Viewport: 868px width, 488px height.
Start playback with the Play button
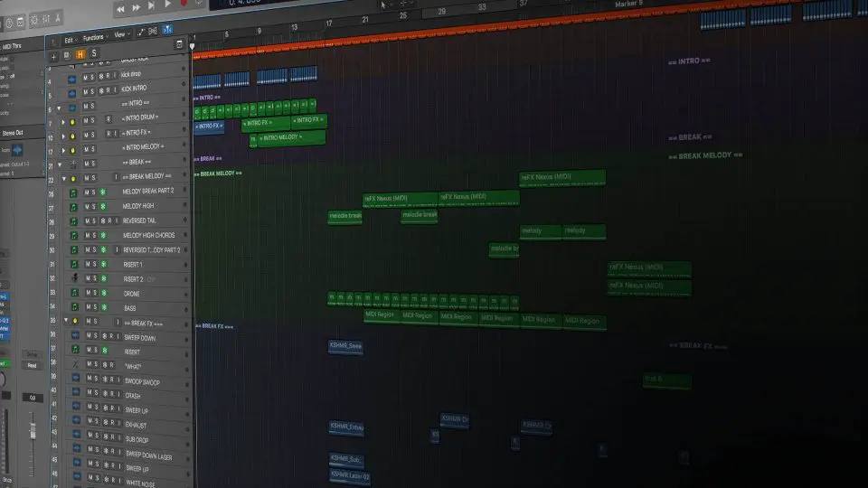click(x=168, y=4)
